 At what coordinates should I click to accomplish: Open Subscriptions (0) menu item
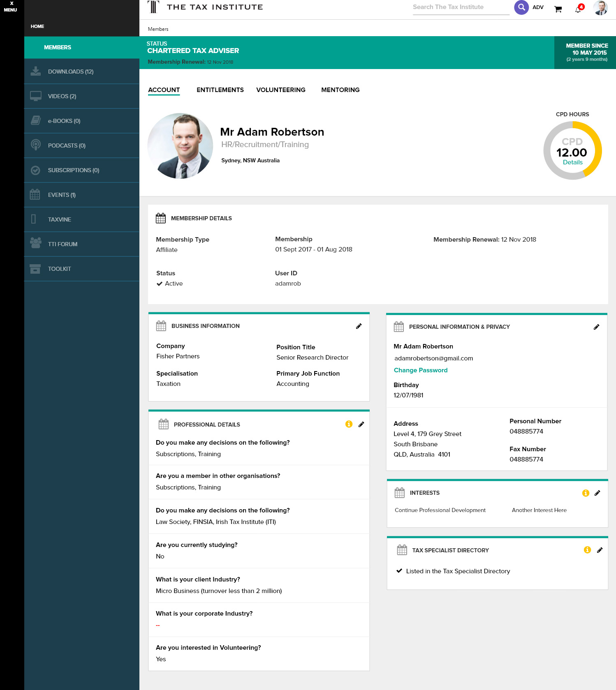pyautogui.click(x=82, y=170)
